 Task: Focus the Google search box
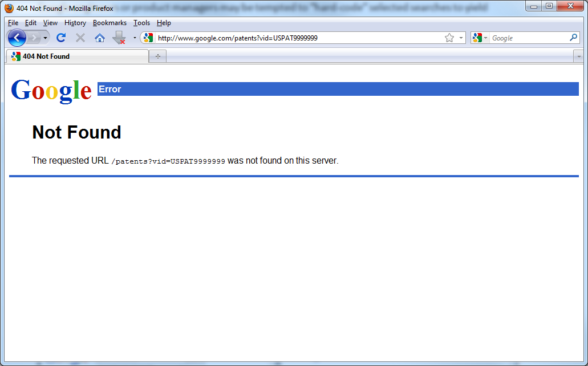[x=529, y=38]
